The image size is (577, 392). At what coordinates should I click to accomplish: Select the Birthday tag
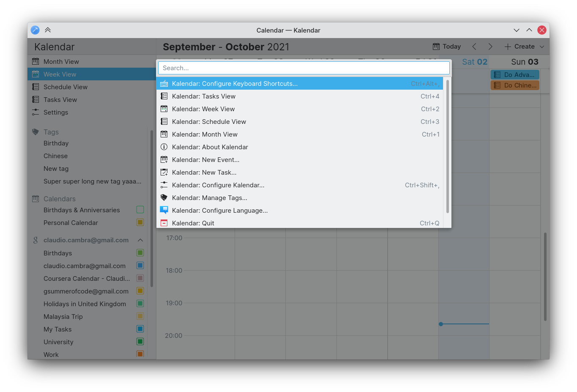click(56, 143)
